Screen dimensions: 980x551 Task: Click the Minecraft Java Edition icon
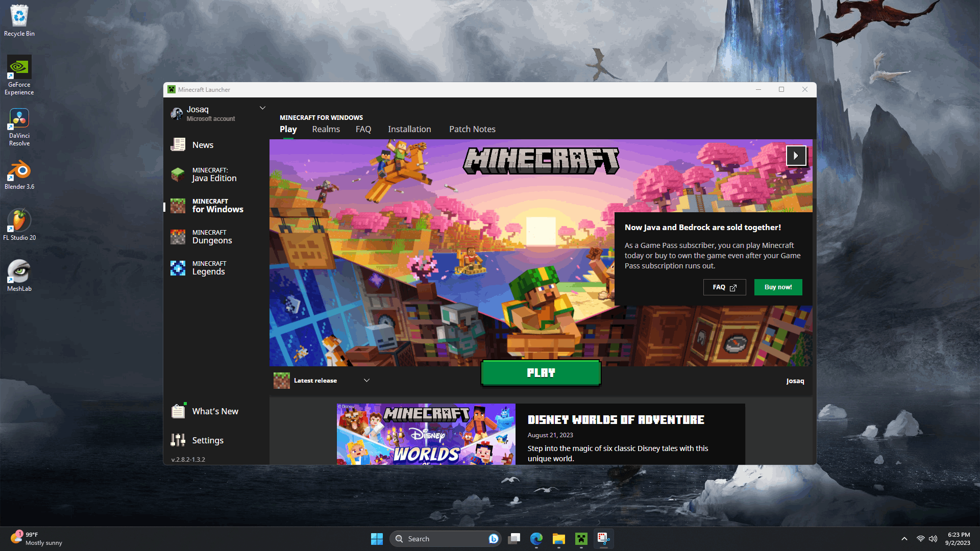[178, 173]
